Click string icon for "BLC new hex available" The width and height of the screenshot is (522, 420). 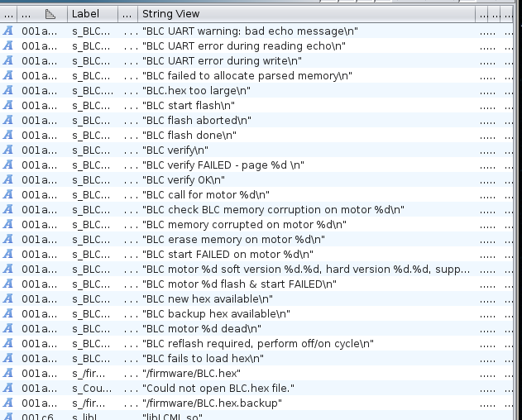click(x=8, y=298)
